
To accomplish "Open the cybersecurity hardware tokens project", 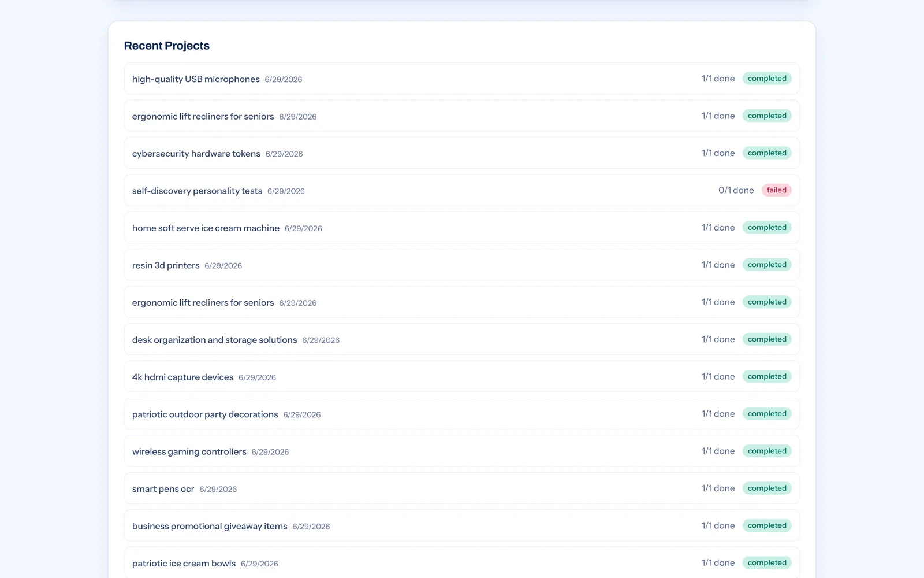I will tap(461, 153).
